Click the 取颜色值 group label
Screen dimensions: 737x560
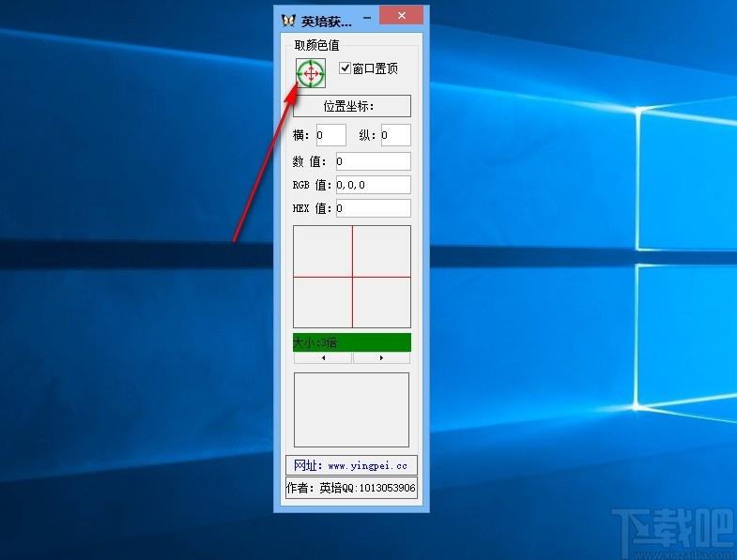coord(316,45)
